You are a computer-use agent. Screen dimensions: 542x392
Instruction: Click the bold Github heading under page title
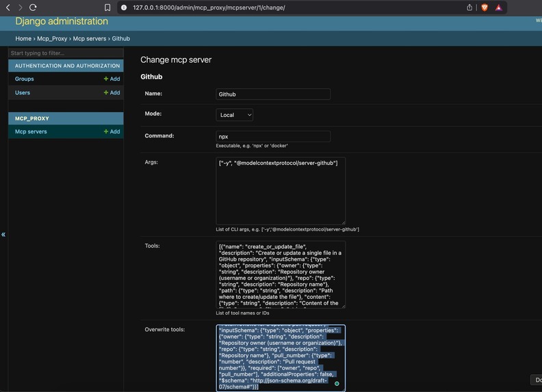(151, 77)
